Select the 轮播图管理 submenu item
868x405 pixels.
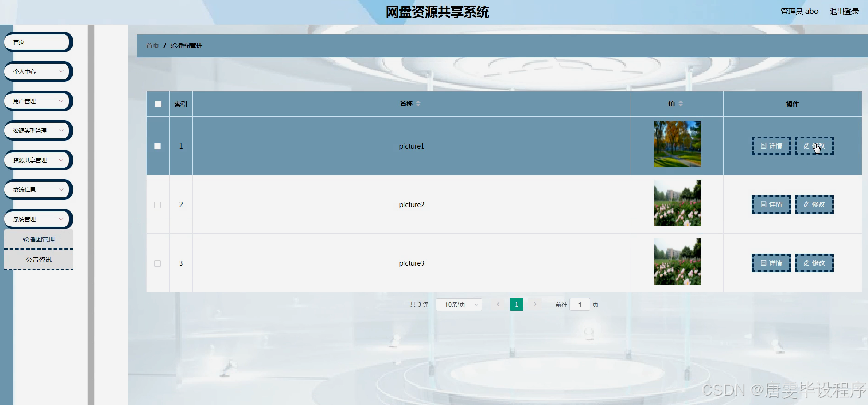pos(39,239)
